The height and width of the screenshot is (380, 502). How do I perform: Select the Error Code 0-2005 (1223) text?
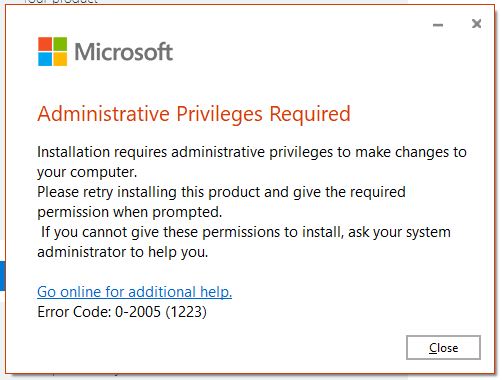point(122,312)
